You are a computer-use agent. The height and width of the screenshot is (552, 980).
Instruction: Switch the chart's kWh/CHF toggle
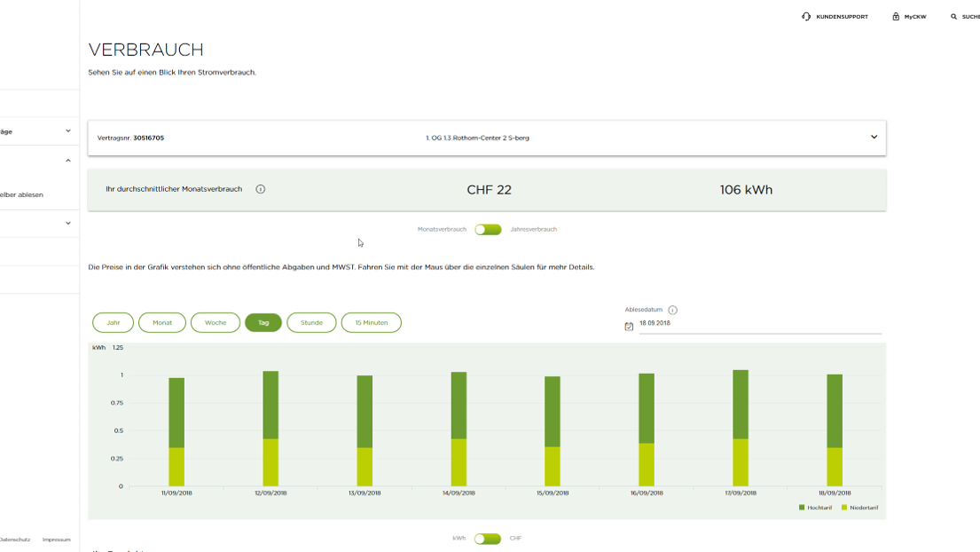[487, 539]
